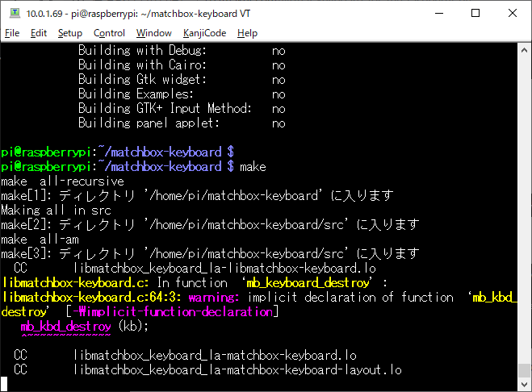Viewport: 532px width, 392px height.
Task: Open the Control menu
Action: coord(109,33)
